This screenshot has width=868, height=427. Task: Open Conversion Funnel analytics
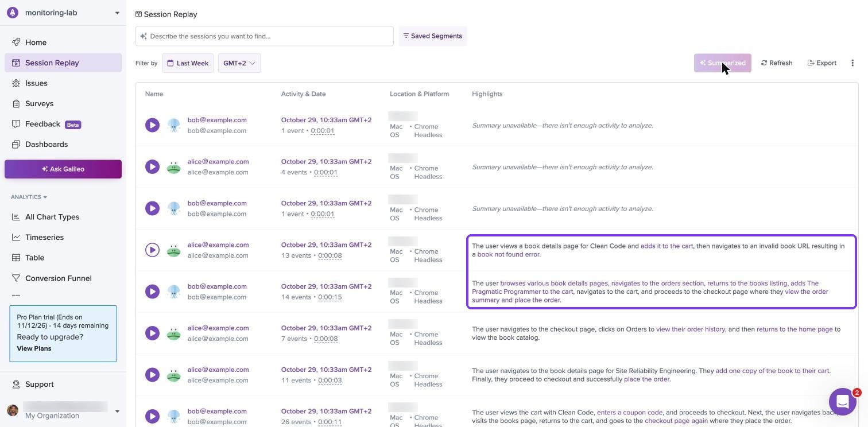coord(63,278)
